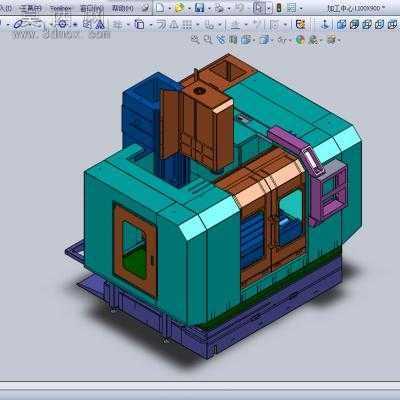Screen dimensions: 400x400
Task: Click the blue ellipse icon in second toolbar
Action: pos(18,24)
